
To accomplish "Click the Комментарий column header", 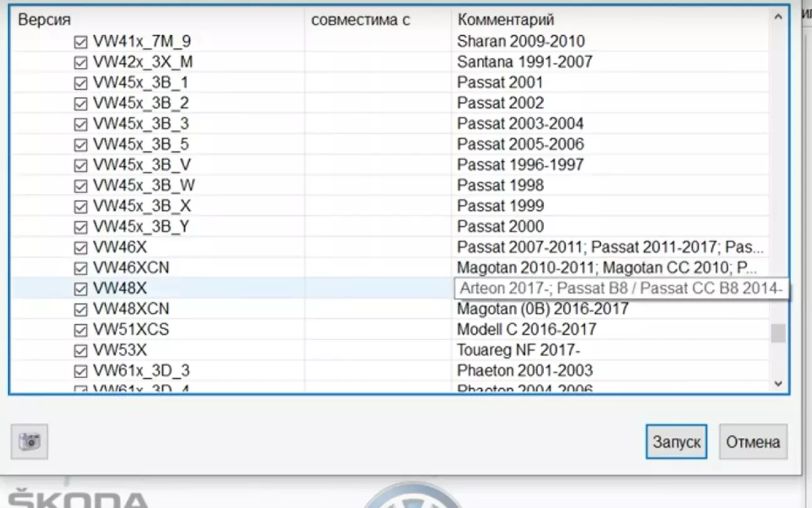I will (505, 19).
